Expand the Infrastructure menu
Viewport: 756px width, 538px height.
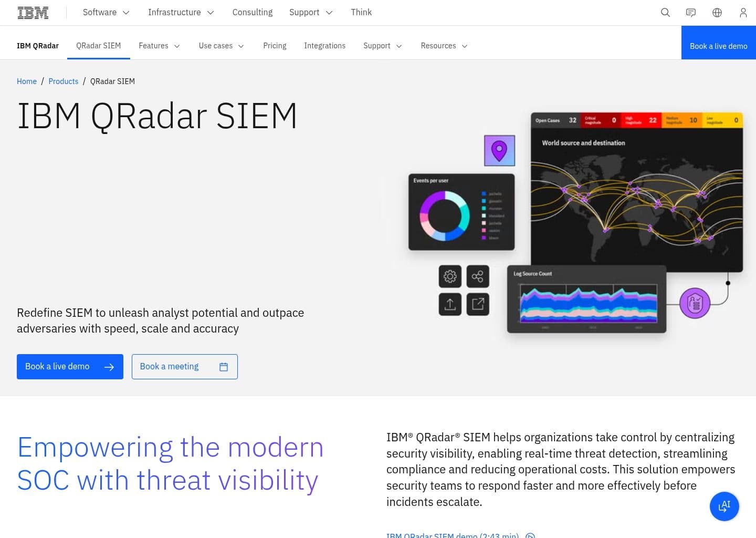tap(181, 12)
